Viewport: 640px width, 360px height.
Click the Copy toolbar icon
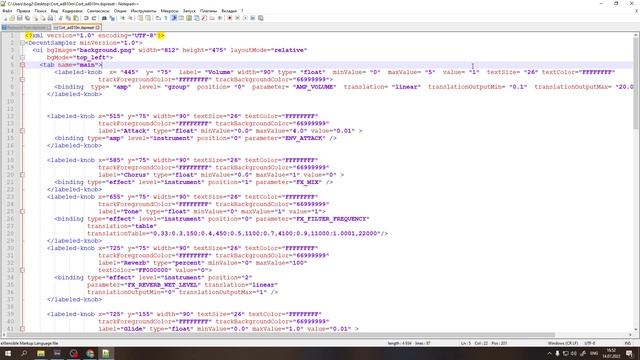(68, 18)
